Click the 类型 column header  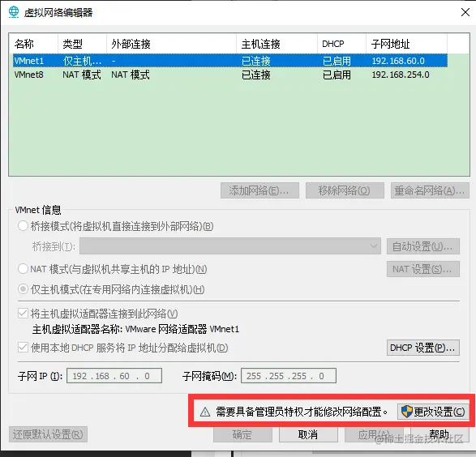tap(82, 44)
